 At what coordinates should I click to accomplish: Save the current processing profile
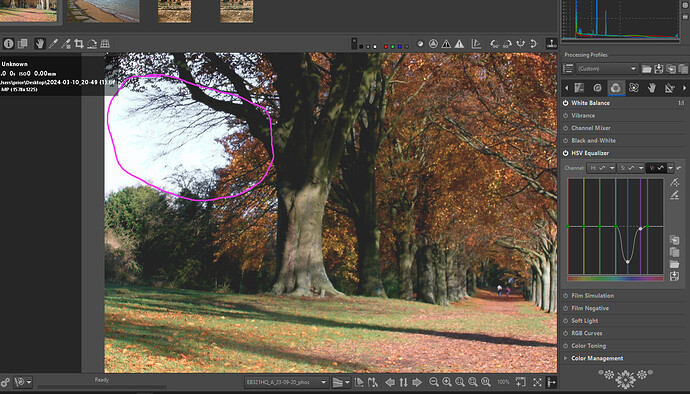pos(659,69)
